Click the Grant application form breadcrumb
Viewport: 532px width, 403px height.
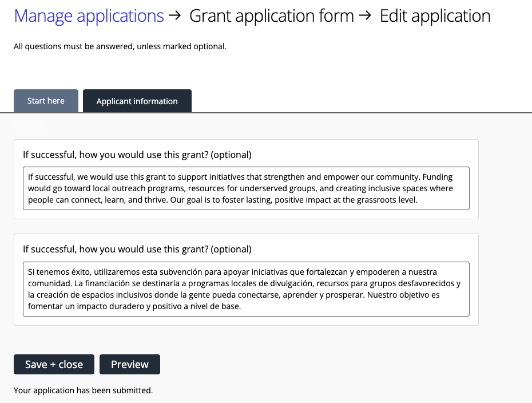(x=271, y=16)
